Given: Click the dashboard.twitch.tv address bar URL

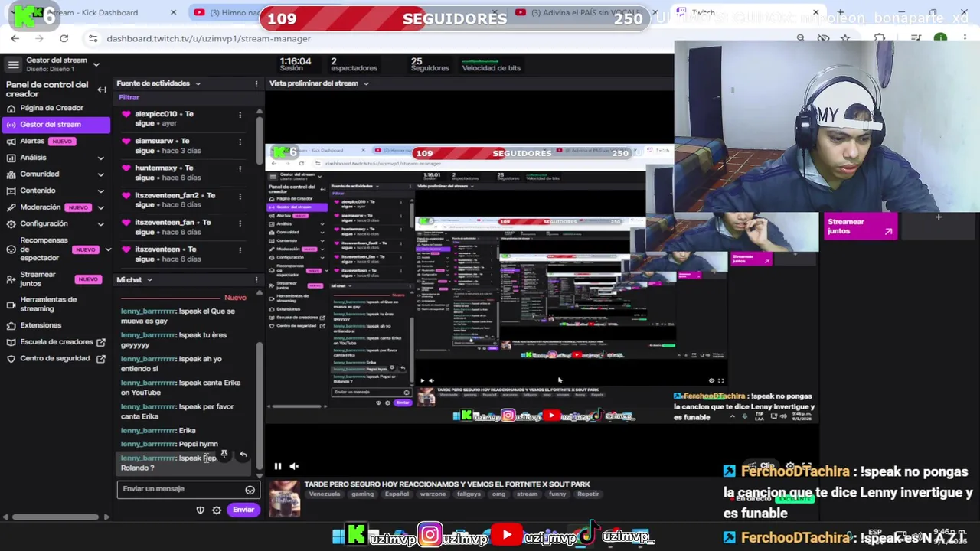Looking at the screenshot, I should click(208, 38).
